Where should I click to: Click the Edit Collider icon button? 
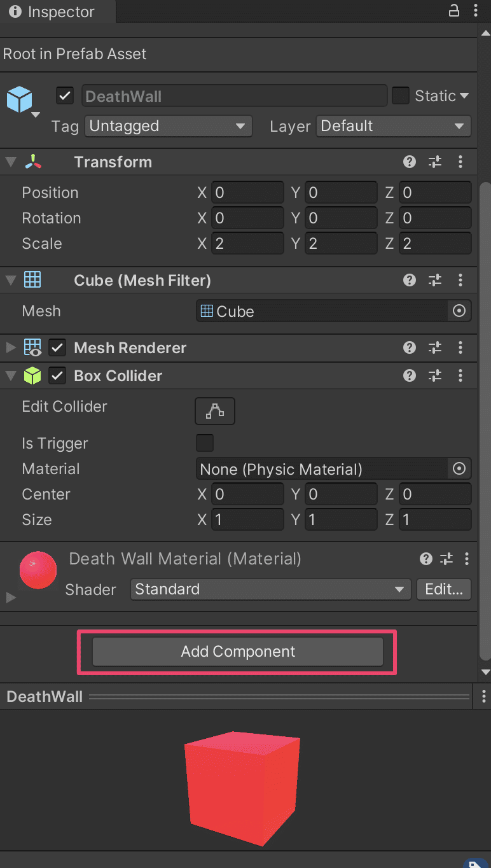coord(215,412)
